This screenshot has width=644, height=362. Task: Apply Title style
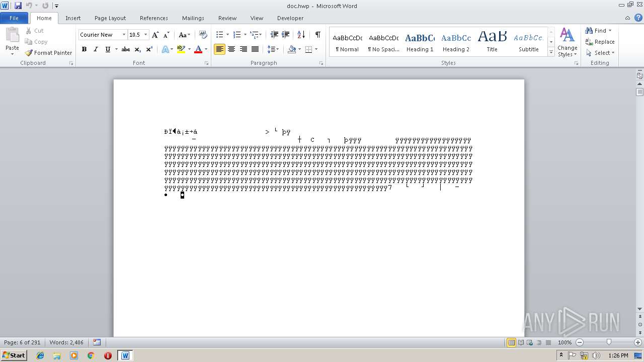[x=492, y=42]
